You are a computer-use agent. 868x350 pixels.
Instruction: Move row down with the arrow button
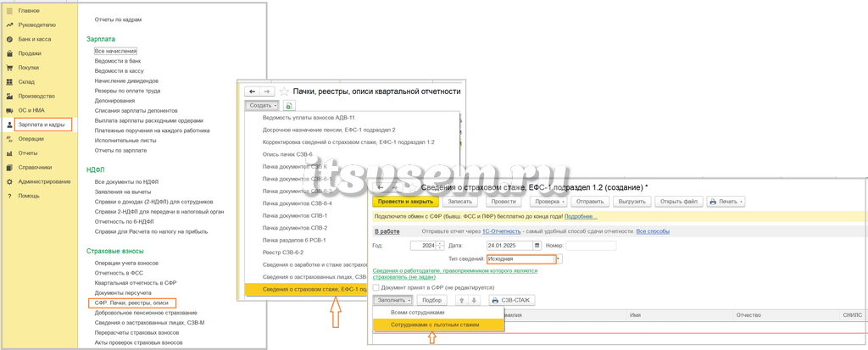tap(473, 300)
